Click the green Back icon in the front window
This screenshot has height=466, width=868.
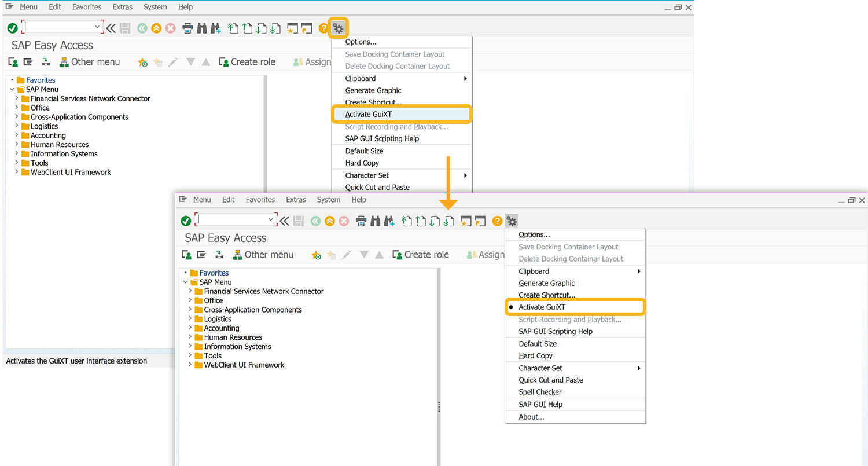coord(316,221)
